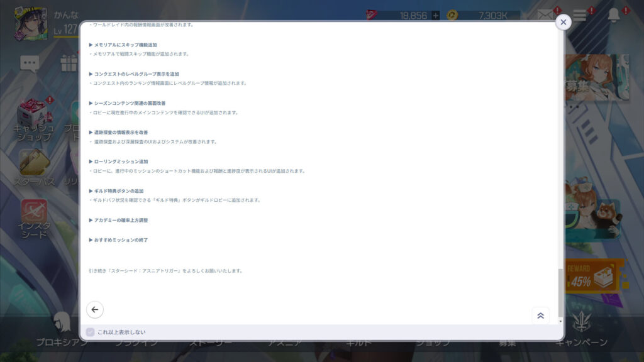Open the mail envelope icon
This screenshot has height=362, width=644.
pos(545,15)
